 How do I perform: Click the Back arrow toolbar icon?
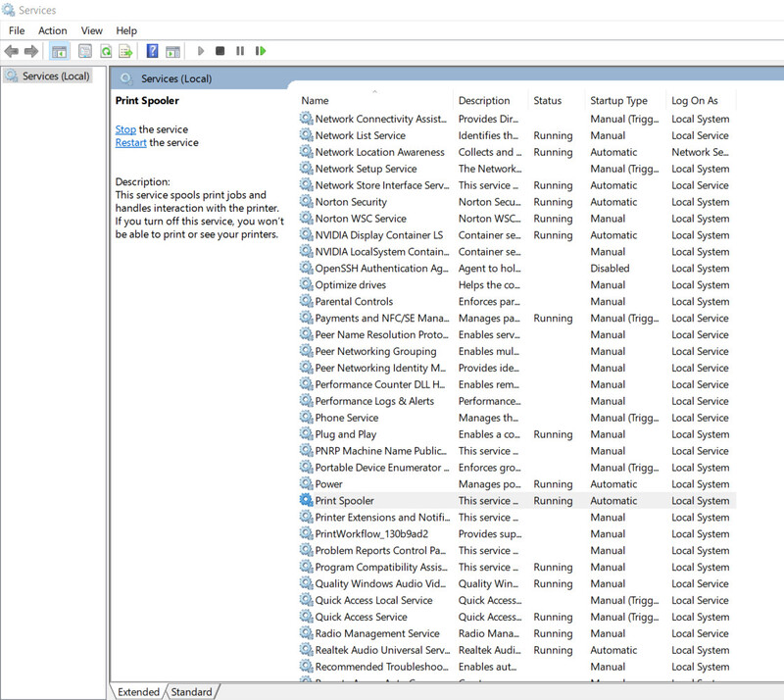click(x=11, y=51)
